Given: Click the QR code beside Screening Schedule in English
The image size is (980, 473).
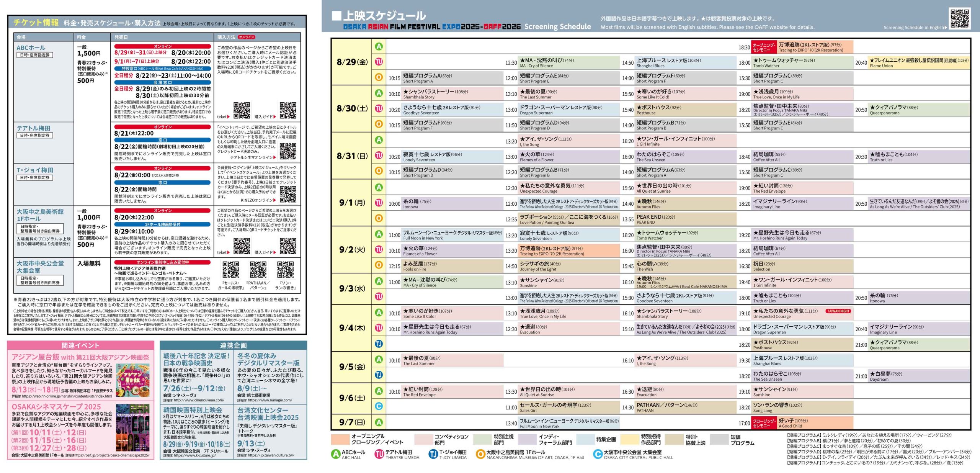Looking at the screenshot, I should click(959, 18).
